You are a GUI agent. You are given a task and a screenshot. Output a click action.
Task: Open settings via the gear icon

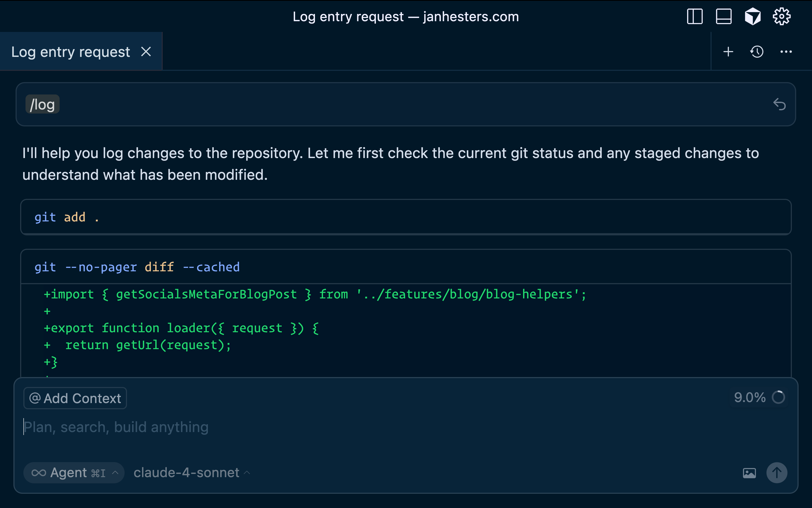[781, 16]
